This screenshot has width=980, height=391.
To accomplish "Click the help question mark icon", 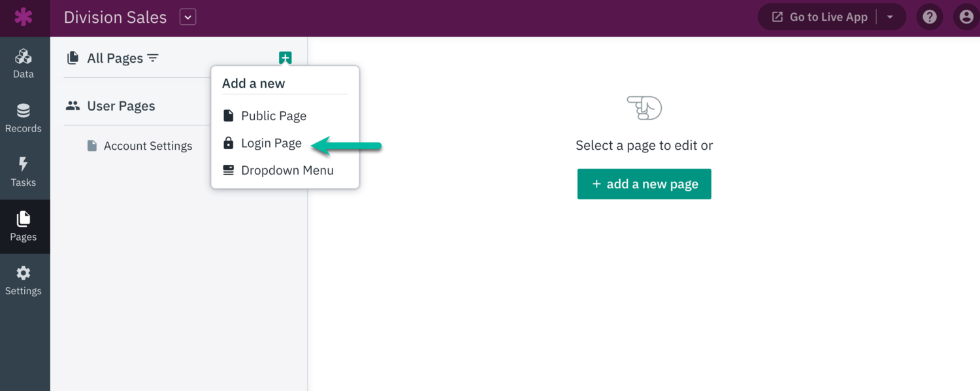I will pos(930,17).
